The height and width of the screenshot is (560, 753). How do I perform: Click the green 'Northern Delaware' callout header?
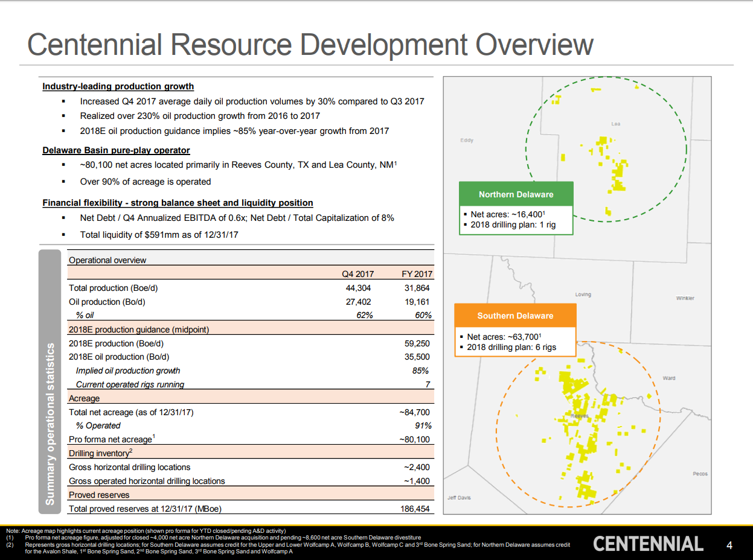pyautogui.click(x=516, y=194)
